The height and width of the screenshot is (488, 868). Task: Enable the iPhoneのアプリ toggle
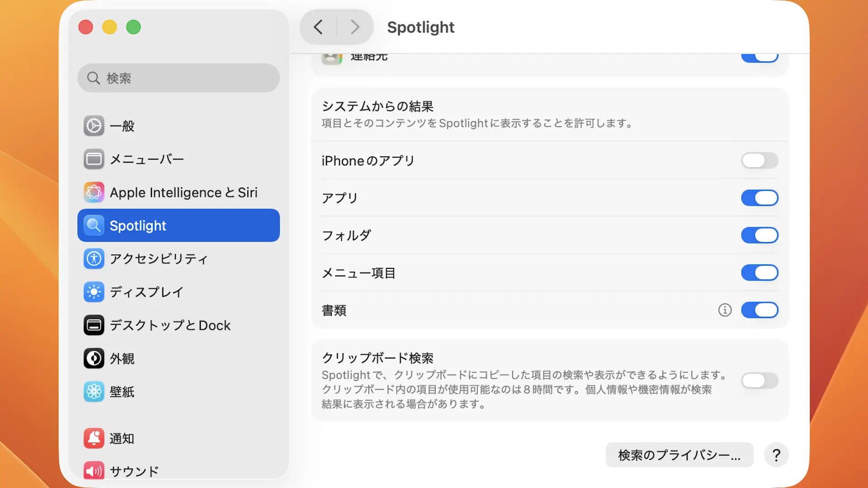point(759,160)
